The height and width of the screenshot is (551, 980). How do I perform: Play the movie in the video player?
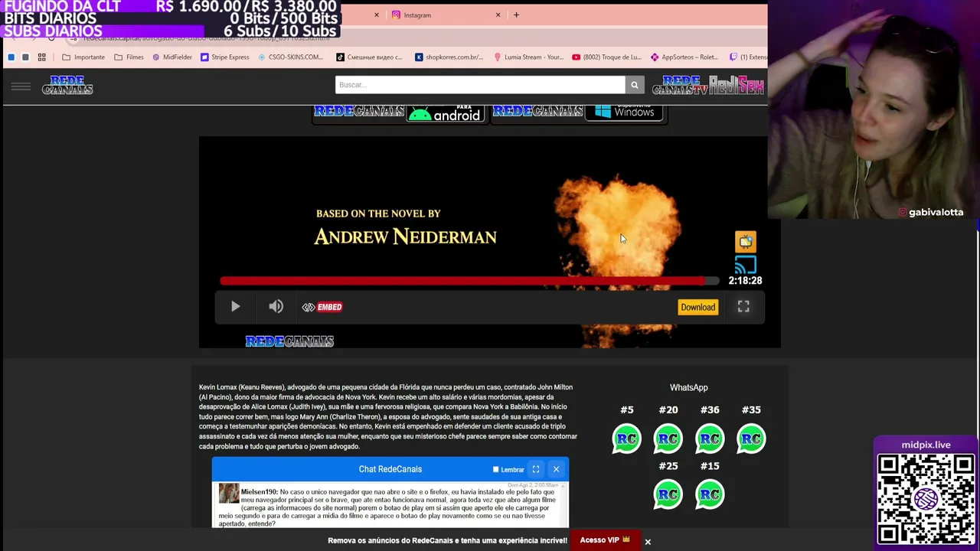(235, 307)
